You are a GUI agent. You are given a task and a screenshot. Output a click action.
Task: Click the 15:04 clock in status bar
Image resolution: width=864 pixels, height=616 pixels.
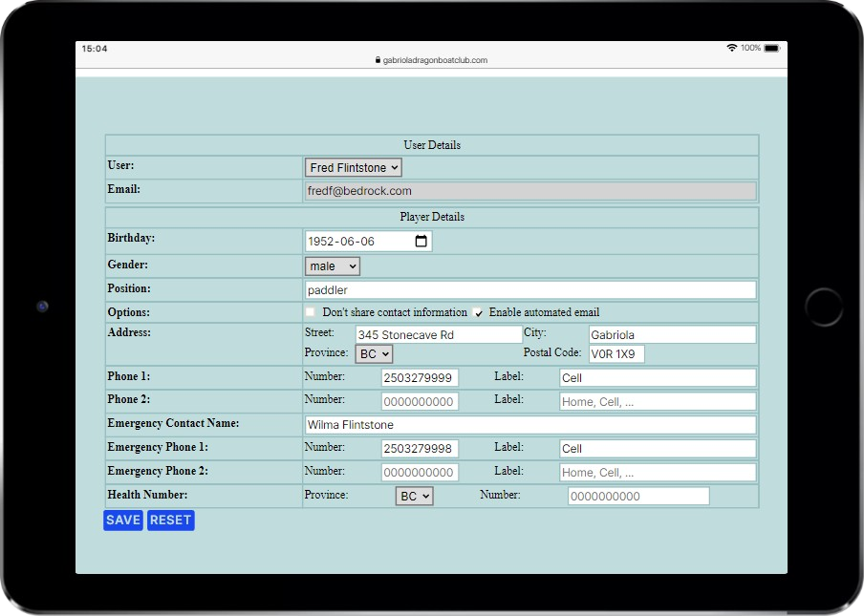[x=95, y=49]
